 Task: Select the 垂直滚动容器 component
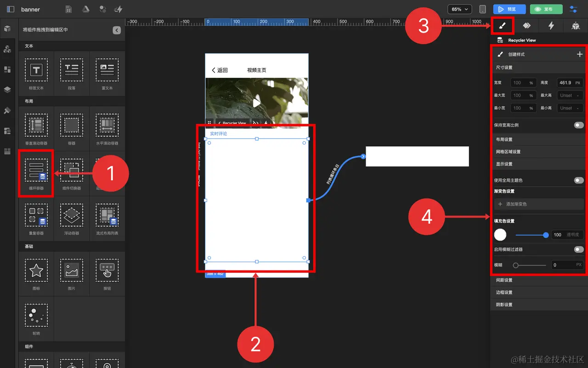pyautogui.click(x=36, y=128)
